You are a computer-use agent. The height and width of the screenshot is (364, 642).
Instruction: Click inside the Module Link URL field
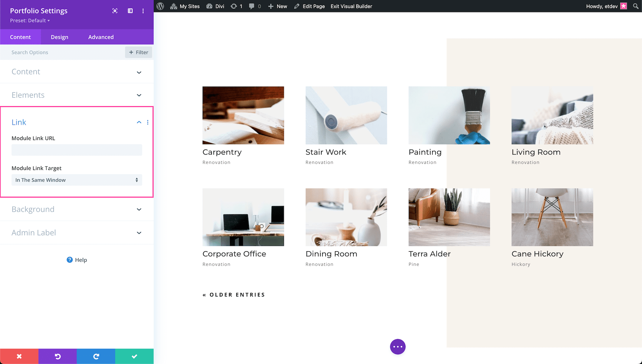[x=77, y=150]
